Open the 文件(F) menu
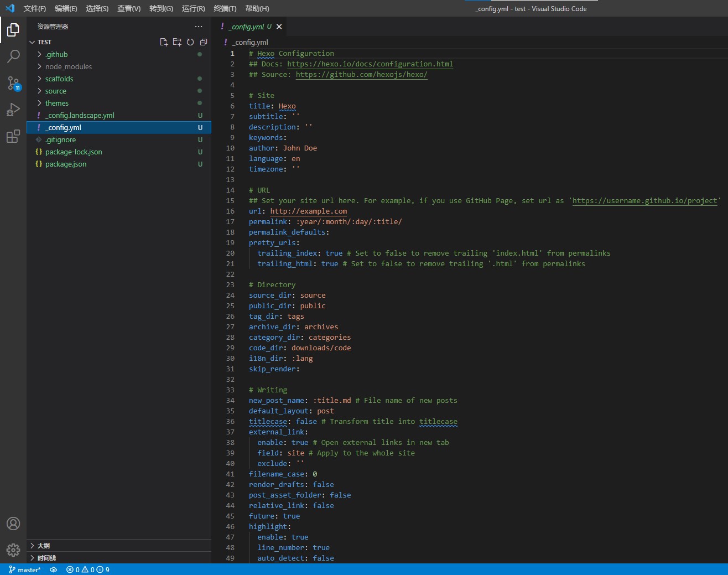The height and width of the screenshot is (575, 728). click(34, 8)
